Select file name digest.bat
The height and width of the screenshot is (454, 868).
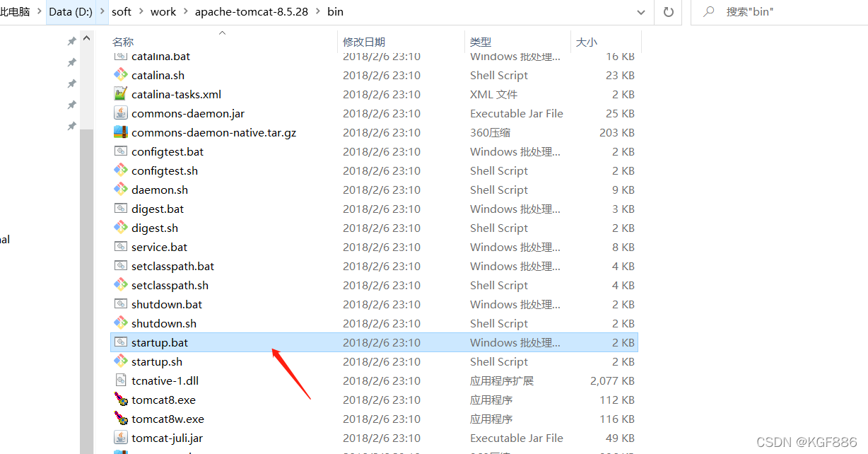[158, 209]
